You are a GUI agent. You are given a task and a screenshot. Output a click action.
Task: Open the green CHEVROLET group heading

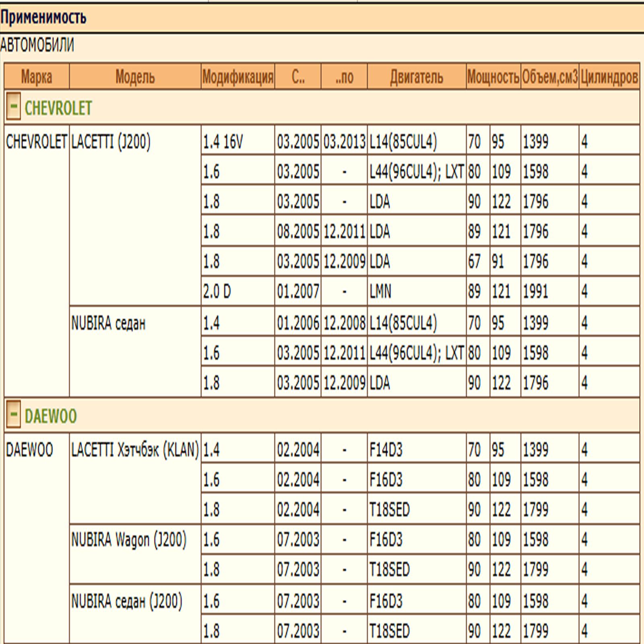pyautogui.click(x=58, y=108)
